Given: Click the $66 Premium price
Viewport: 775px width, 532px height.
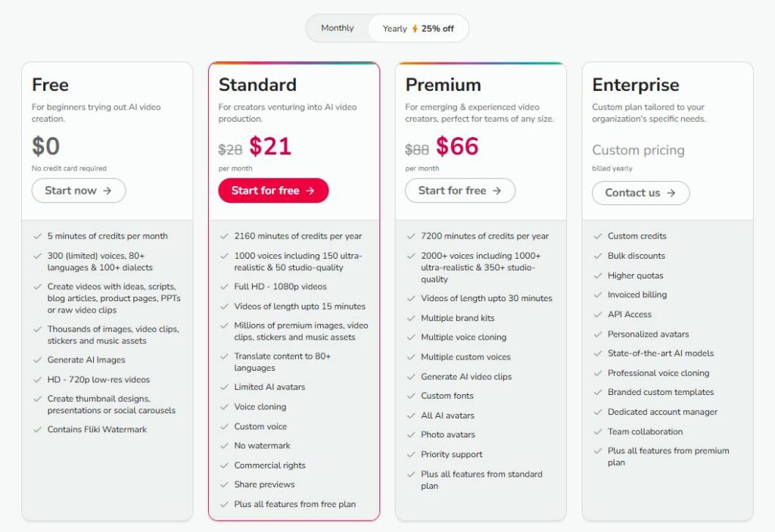Looking at the screenshot, I should tap(457, 146).
